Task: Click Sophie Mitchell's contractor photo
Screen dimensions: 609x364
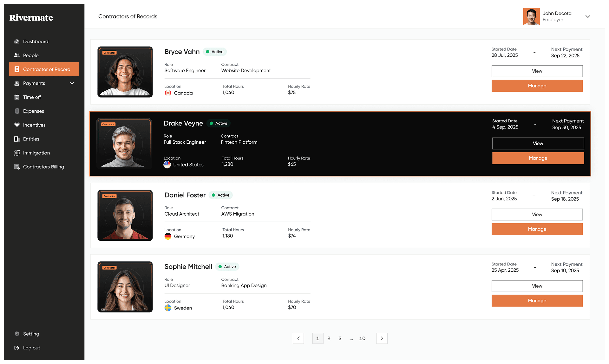Action: (x=125, y=287)
